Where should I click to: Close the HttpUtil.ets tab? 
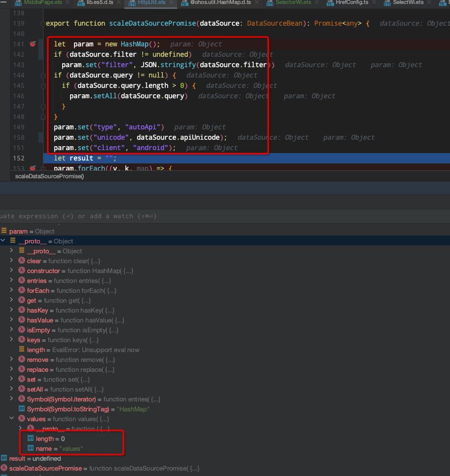(x=171, y=2)
